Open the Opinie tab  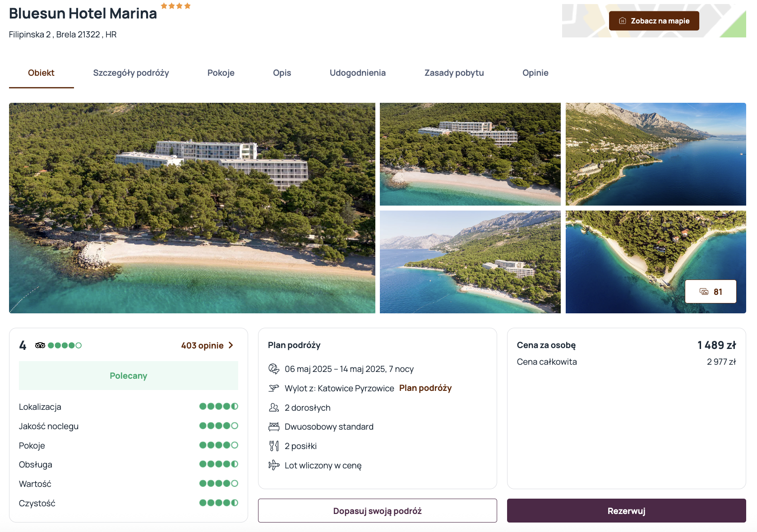tap(535, 73)
